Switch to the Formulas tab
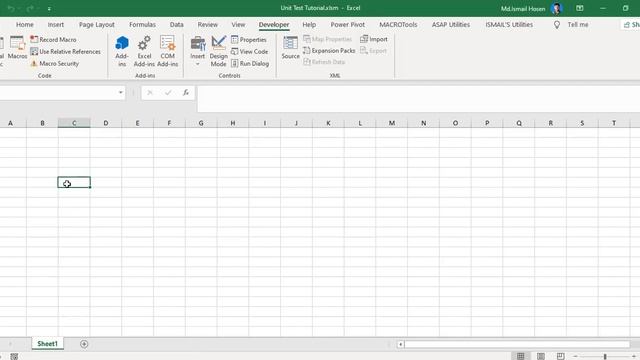The image size is (640, 360). [142, 24]
